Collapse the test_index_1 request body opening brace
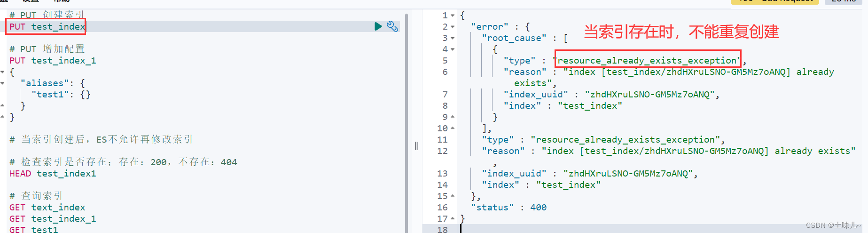 [3, 72]
